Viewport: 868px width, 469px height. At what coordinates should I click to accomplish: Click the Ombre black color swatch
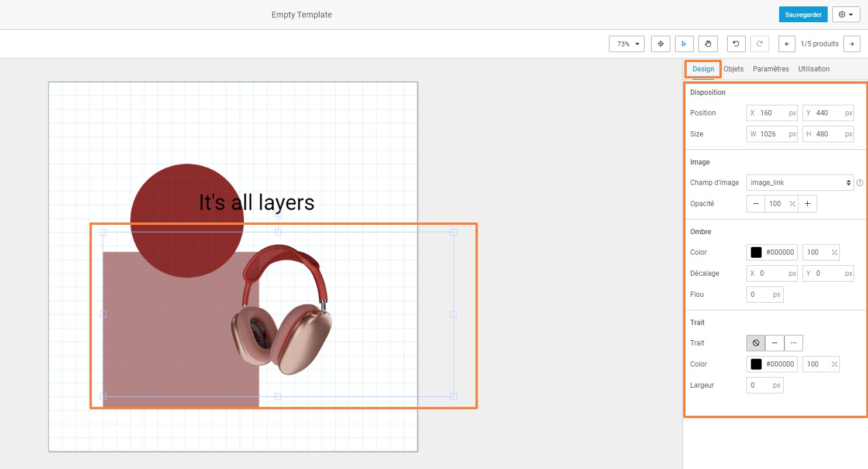click(756, 252)
